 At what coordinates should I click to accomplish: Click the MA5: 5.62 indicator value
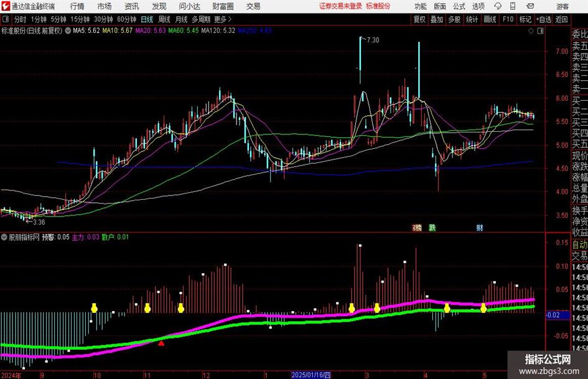[x=86, y=30]
